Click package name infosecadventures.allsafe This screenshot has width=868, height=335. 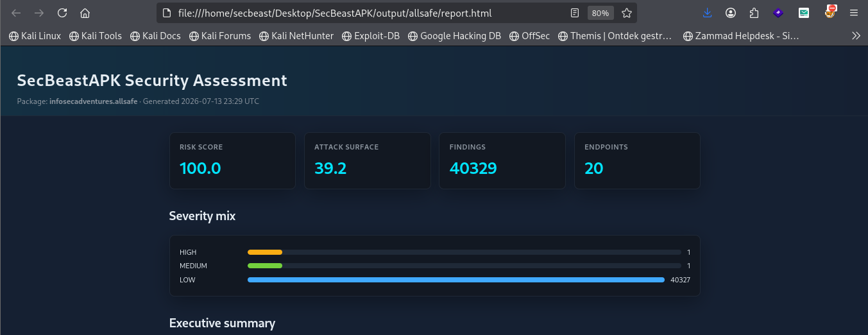click(x=94, y=101)
